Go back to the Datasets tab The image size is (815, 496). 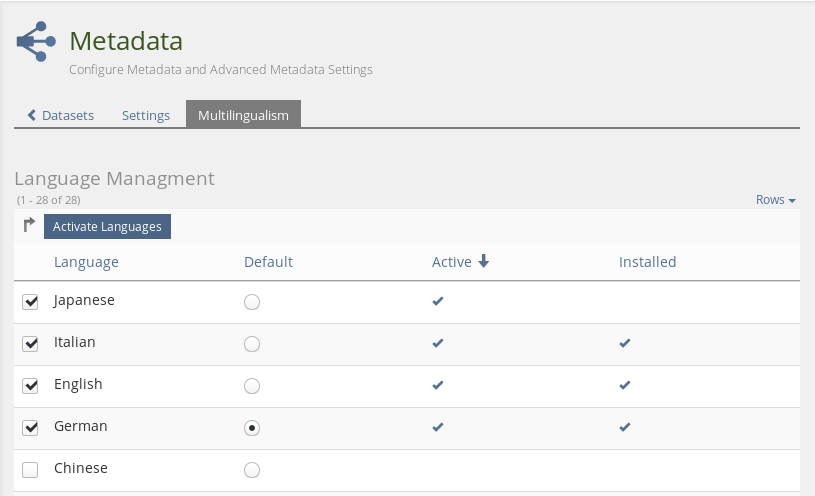coord(67,115)
